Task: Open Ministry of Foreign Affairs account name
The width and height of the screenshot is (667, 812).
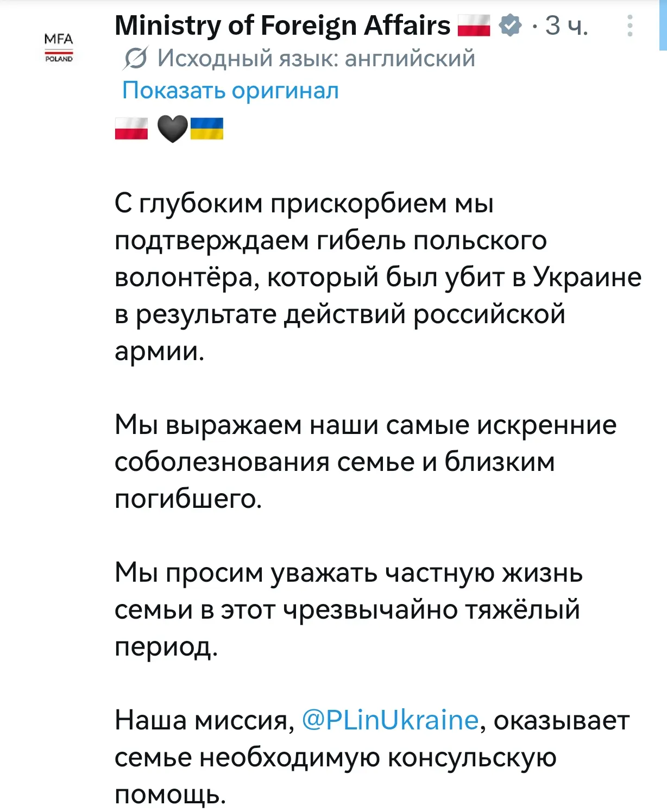Action: point(282,26)
